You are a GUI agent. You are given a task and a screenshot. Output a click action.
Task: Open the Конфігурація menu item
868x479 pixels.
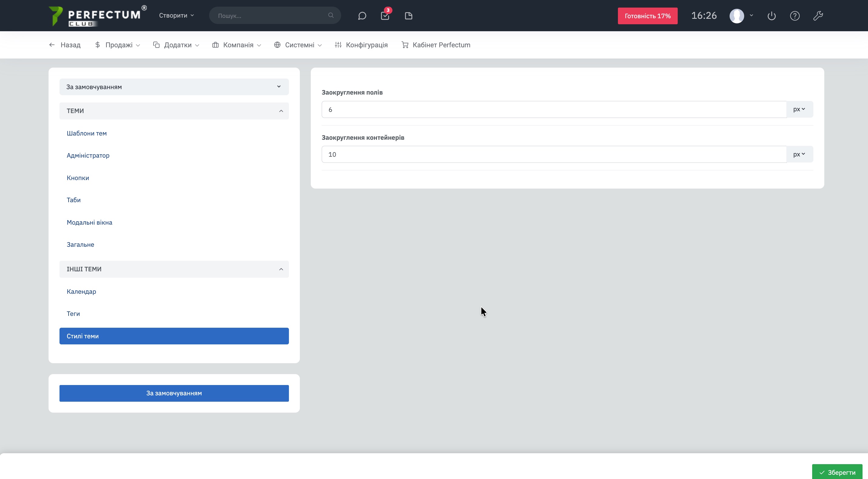(361, 45)
